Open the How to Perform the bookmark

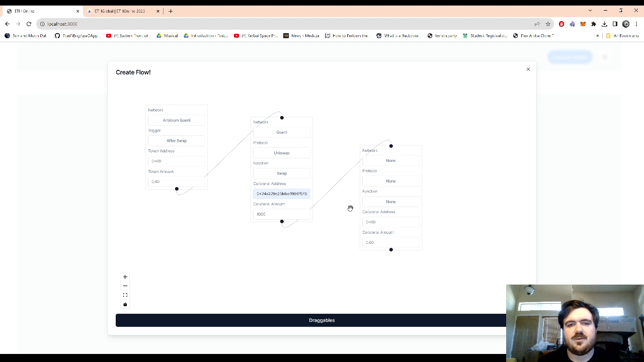[x=347, y=36]
